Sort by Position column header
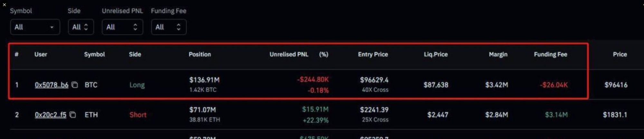Screen dimensions: 644x139 [200, 55]
